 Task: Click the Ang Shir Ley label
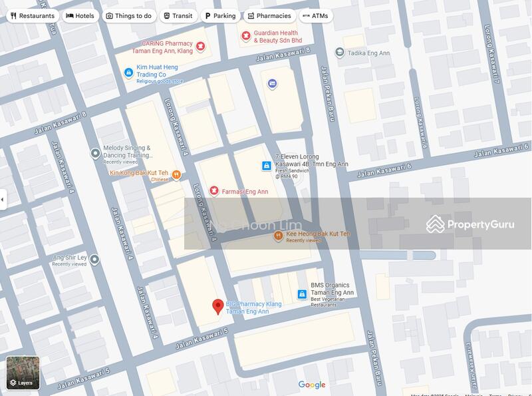pyautogui.click(x=70, y=258)
